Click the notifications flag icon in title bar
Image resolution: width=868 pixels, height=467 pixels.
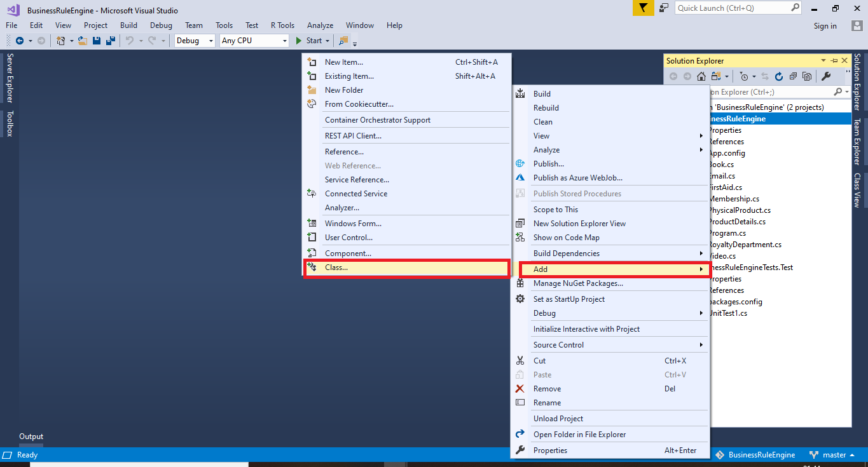pos(643,8)
